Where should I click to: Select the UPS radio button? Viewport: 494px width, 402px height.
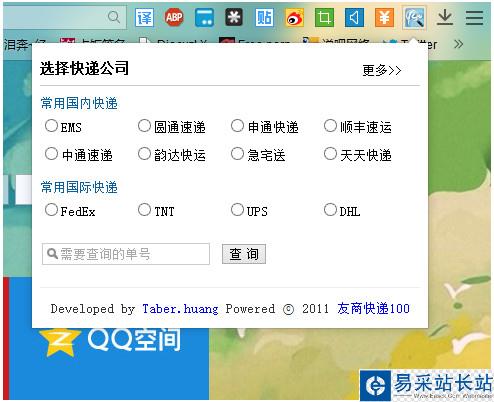[237, 210]
